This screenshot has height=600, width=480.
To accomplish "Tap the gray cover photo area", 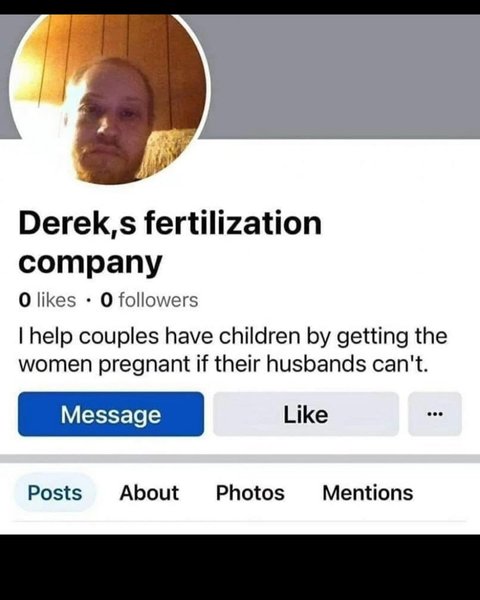I will (x=341, y=77).
